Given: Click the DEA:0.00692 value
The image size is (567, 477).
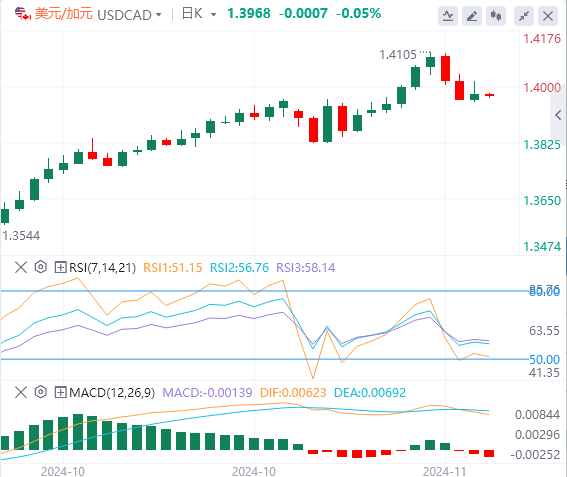Looking at the screenshot, I should click(370, 392).
